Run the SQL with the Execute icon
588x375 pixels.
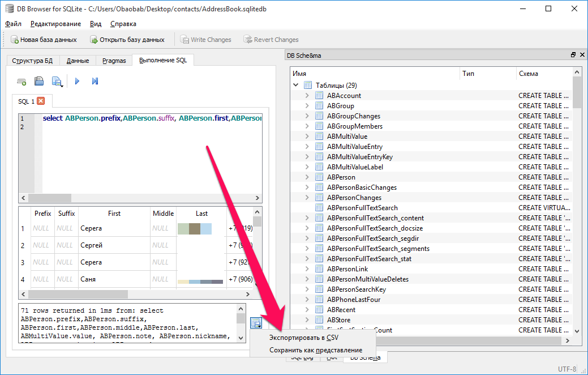78,82
